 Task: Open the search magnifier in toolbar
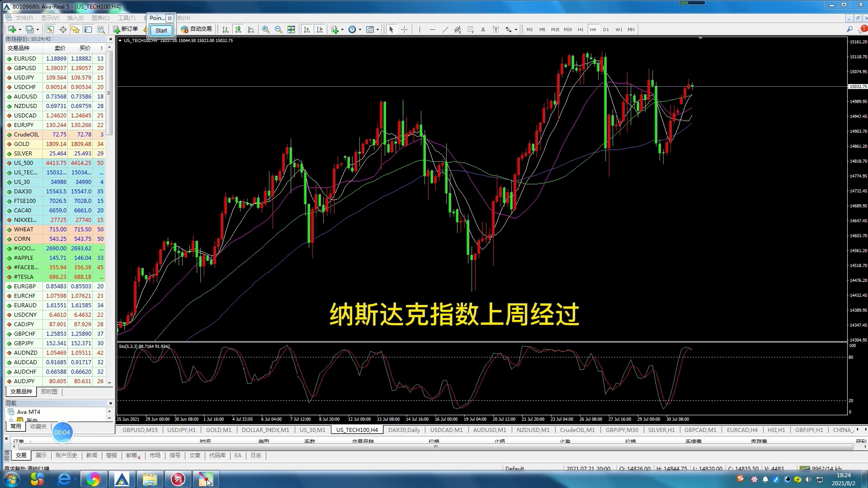(849, 29)
